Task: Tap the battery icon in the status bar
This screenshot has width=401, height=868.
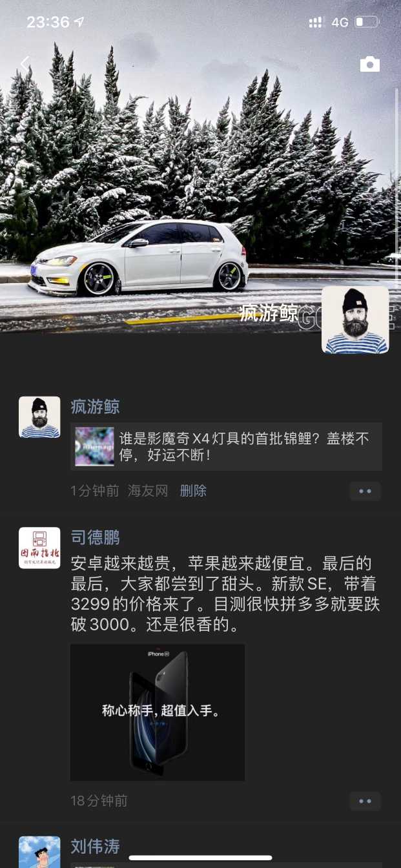Action: pos(367,23)
